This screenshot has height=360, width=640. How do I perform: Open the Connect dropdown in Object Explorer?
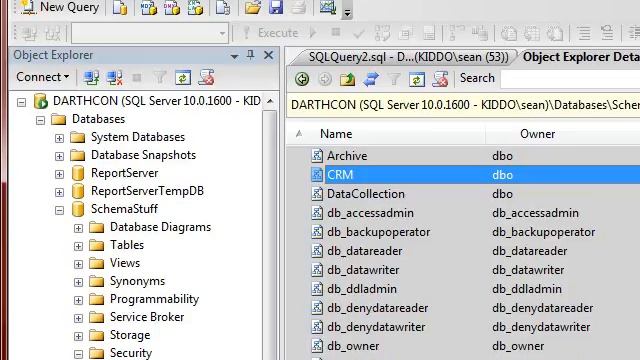click(x=42, y=77)
